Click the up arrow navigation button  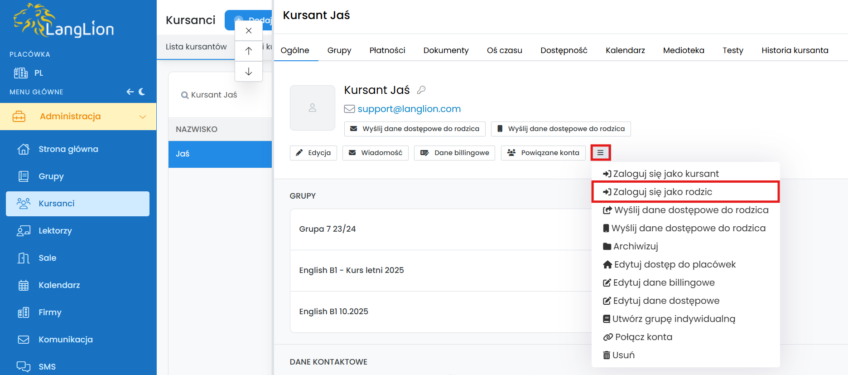(249, 51)
